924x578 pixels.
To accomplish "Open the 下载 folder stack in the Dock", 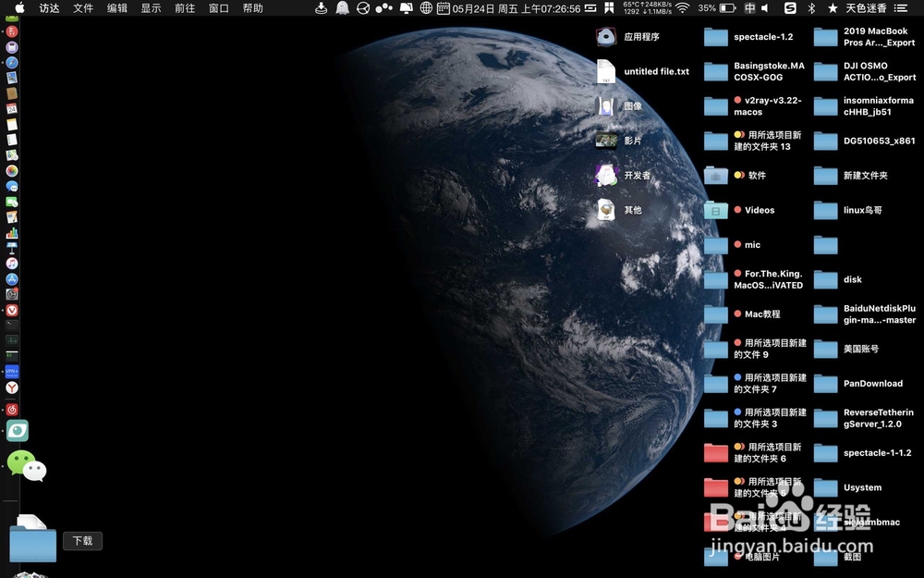I will click(33, 538).
